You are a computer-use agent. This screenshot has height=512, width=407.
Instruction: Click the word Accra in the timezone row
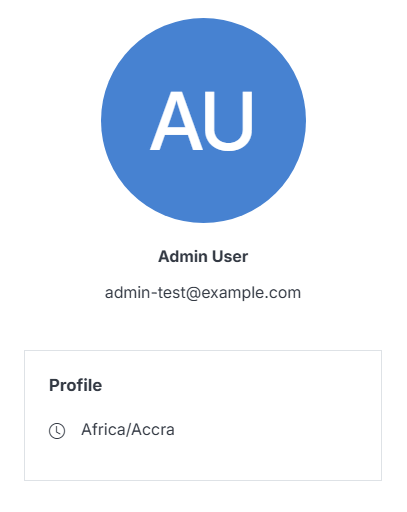153,429
